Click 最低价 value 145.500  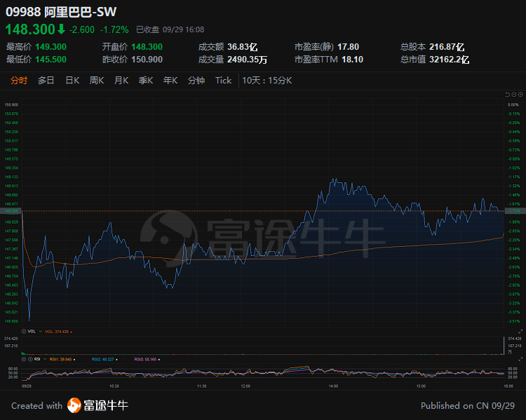tap(51, 60)
